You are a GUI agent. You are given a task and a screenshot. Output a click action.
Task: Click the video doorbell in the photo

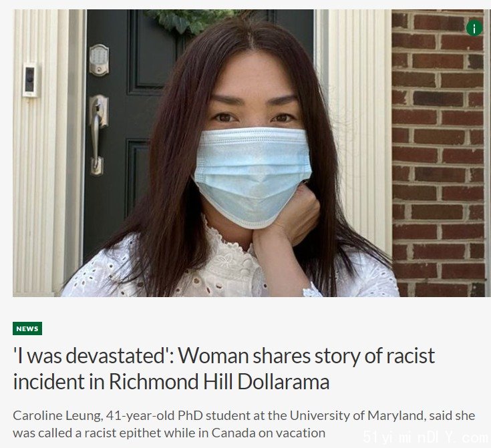[30, 80]
